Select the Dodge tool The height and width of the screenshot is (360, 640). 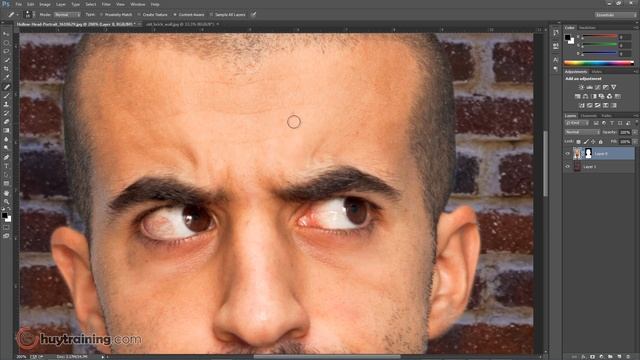(x=7, y=148)
